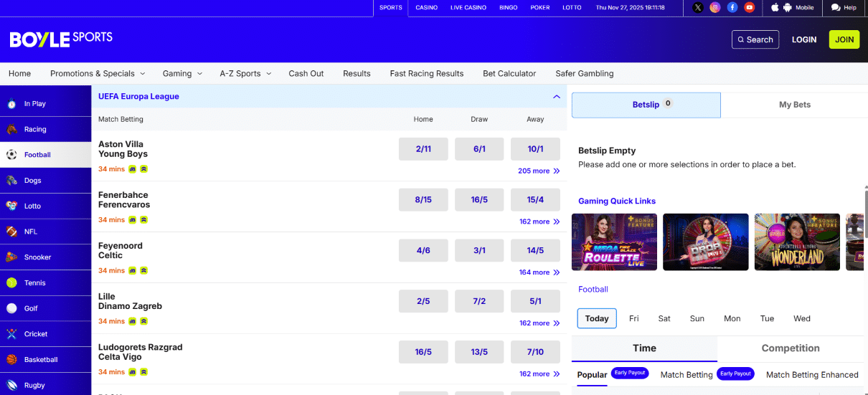The image size is (868, 395).
Task: Select the Wed date filter
Action: [x=802, y=319]
